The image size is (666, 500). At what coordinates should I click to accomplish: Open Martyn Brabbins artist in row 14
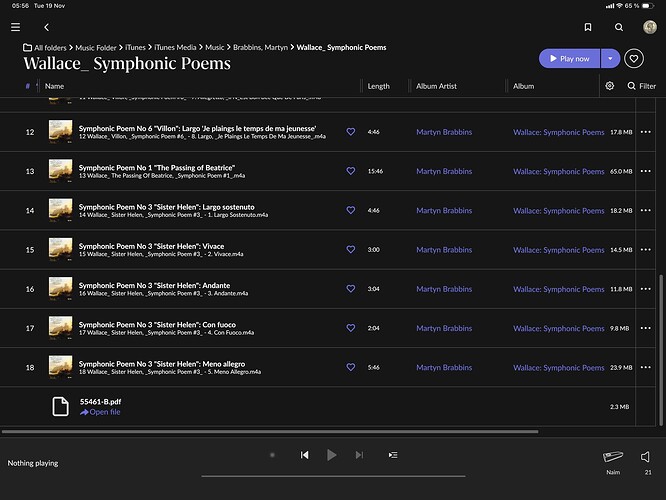(x=444, y=210)
